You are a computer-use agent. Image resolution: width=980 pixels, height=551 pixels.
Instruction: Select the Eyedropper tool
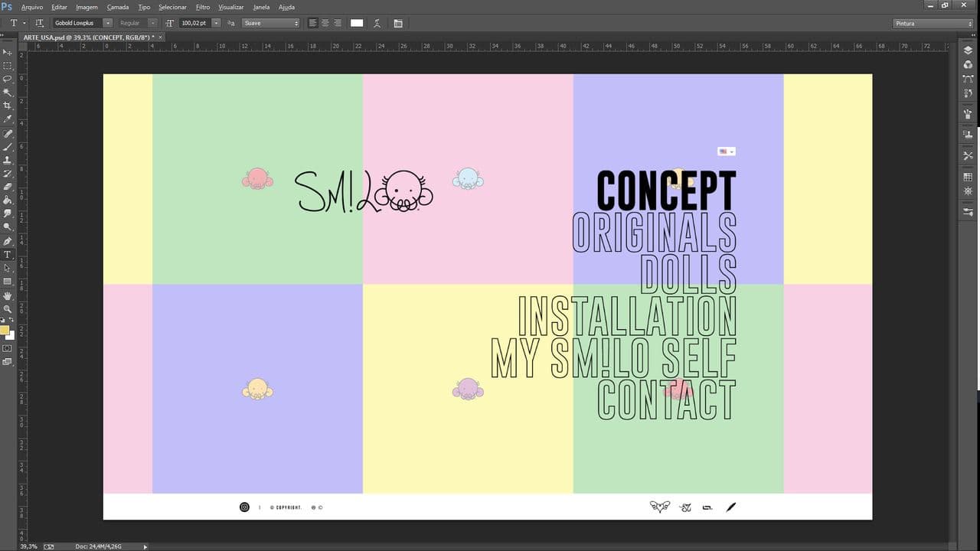(8, 119)
